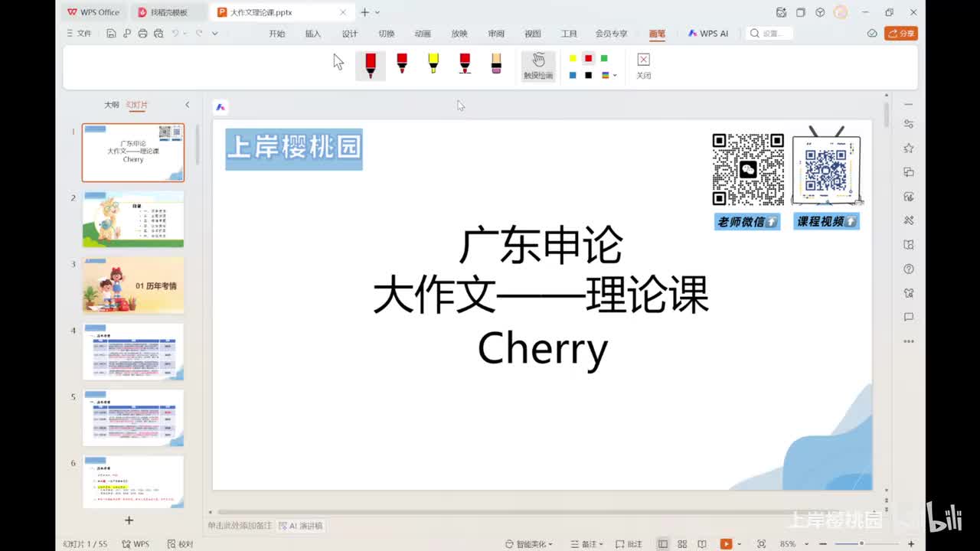Choose the second red pen

(402, 64)
